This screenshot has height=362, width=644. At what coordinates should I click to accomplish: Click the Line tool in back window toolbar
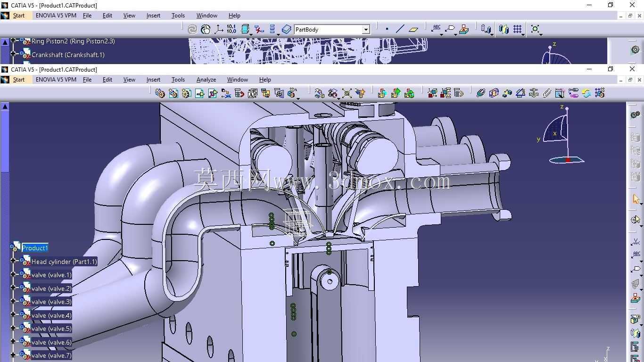[x=400, y=29]
